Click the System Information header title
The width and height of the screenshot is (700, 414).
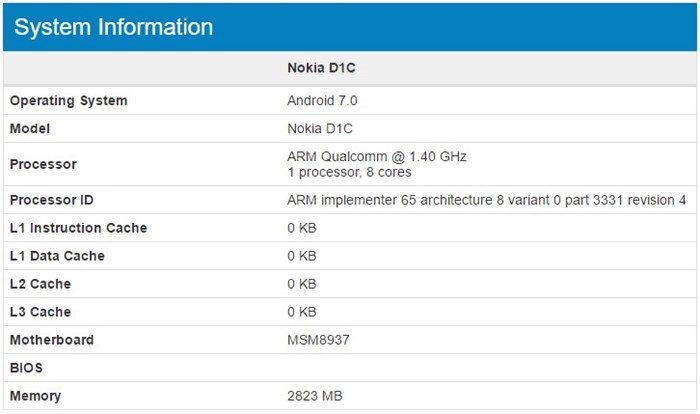point(113,27)
